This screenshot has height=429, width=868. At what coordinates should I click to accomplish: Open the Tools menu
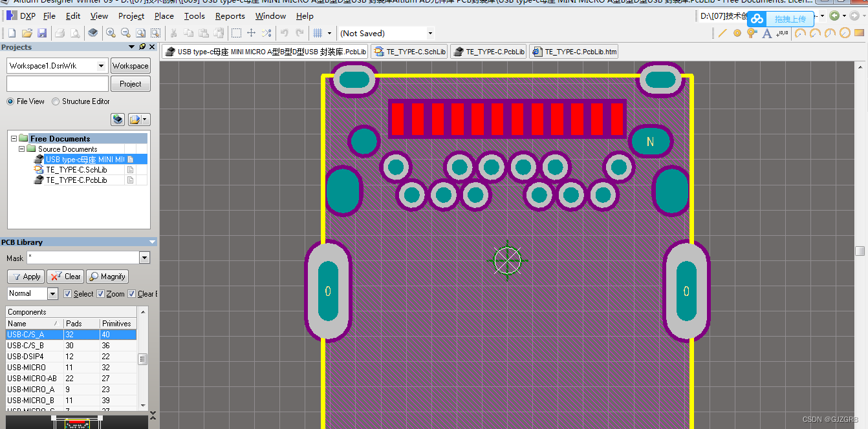coord(195,16)
